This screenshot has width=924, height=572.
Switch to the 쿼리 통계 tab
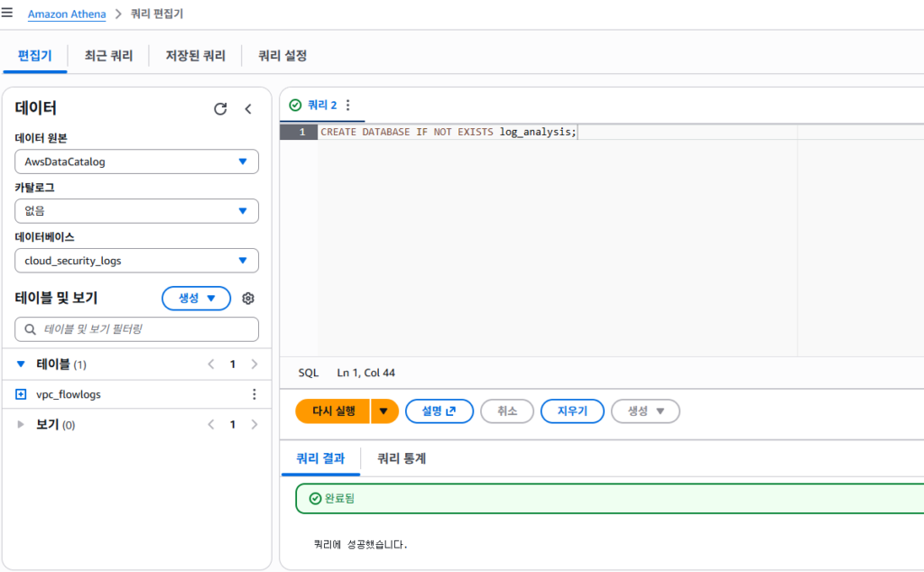[x=402, y=458]
